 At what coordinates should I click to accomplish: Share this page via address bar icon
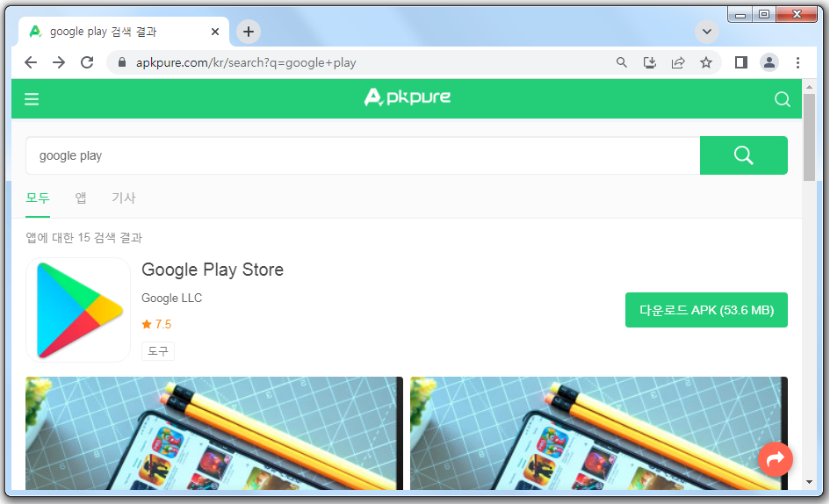[677, 62]
